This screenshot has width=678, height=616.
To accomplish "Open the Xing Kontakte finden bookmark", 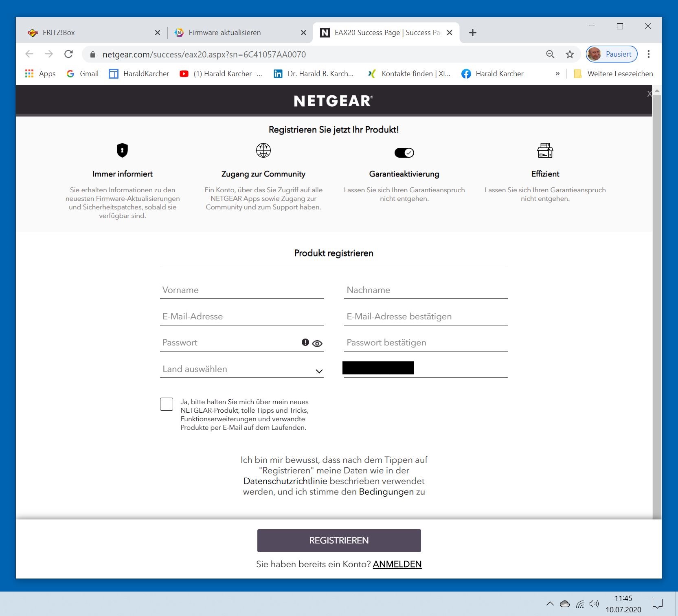I will 409,74.
